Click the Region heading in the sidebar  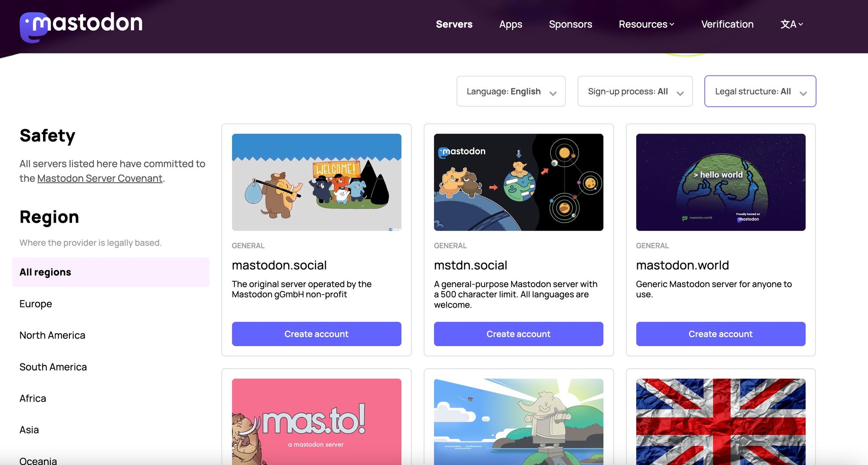pyautogui.click(x=49, y=217)
